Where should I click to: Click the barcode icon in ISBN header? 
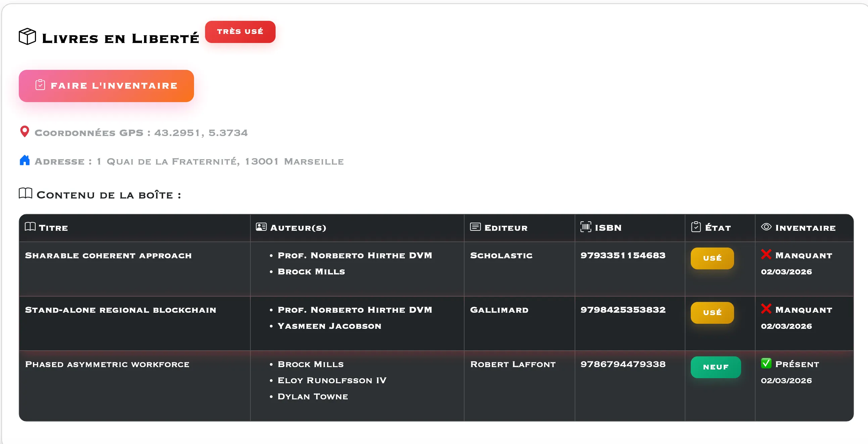586,227
